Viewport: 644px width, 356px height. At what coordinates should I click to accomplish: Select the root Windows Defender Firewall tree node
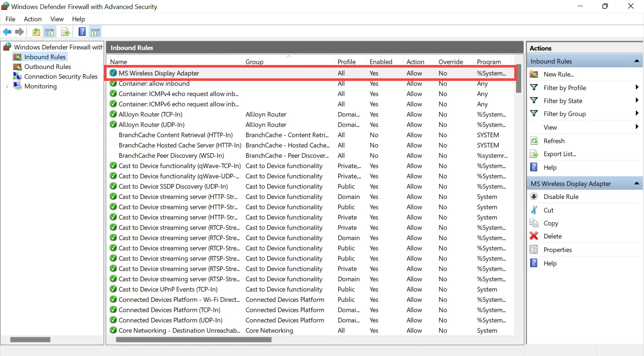pyautogui.click(x=58, y=47)
